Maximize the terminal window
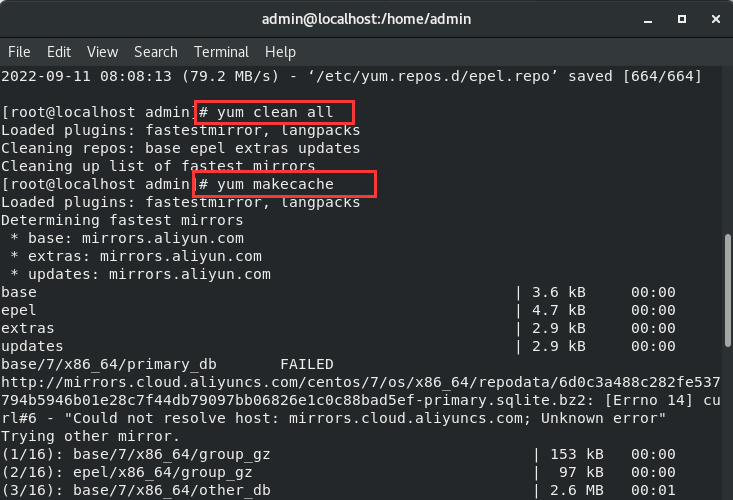Image resolution: width=733 pixels, height=500 pixels. pyautogui.click(x=681, y=18)
